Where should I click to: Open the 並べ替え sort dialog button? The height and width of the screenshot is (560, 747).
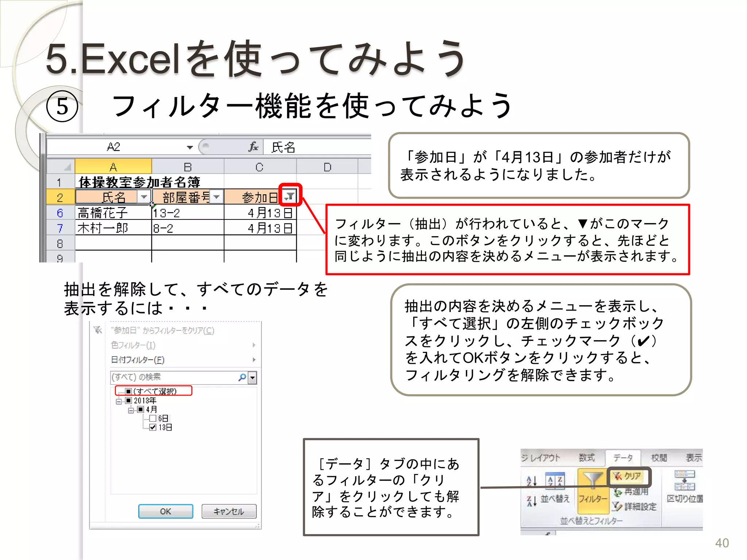pyautogui.click(x=555, y=489)
